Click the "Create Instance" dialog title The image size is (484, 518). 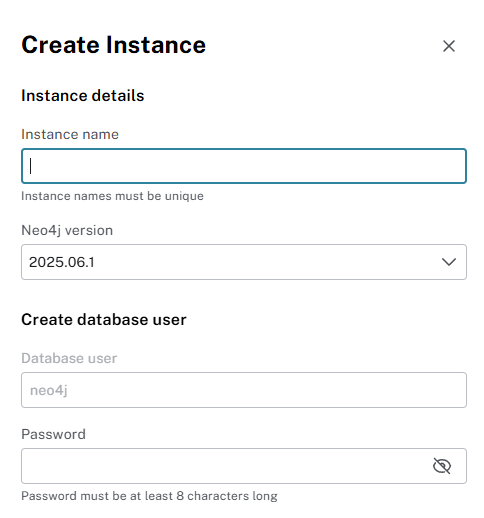coord(114,45)
